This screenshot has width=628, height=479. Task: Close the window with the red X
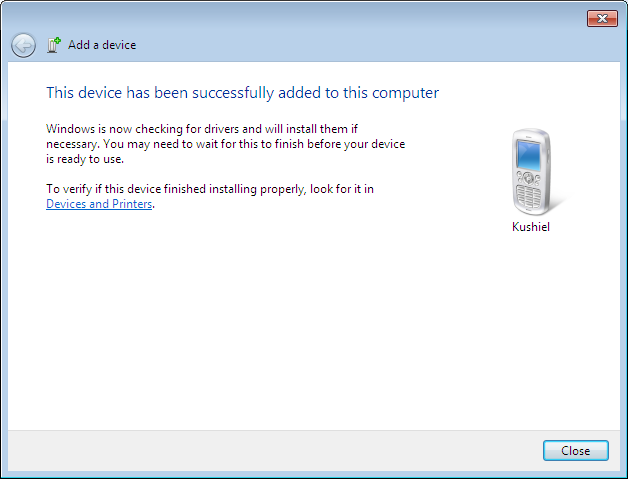[601, 19]
